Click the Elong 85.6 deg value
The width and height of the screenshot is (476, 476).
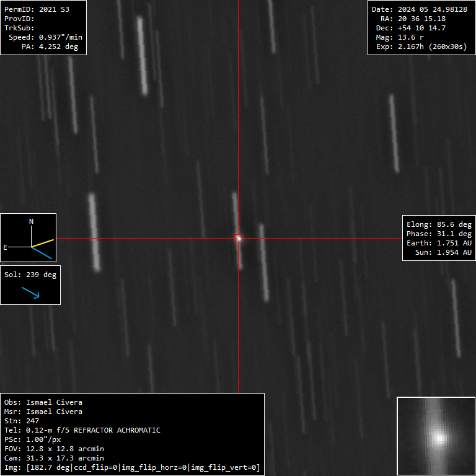439,224
